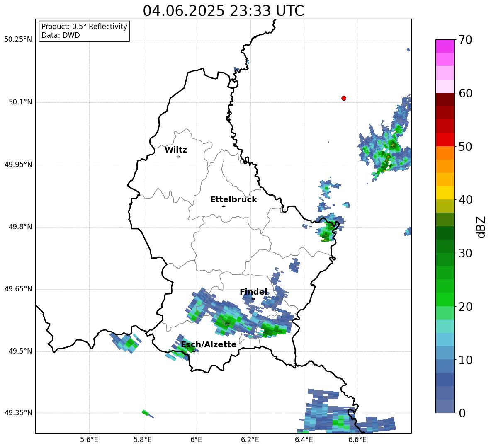Click the 5.8°E longitude label
The width and height of the screenshot is (491, 448).
[x=143, y=440]
